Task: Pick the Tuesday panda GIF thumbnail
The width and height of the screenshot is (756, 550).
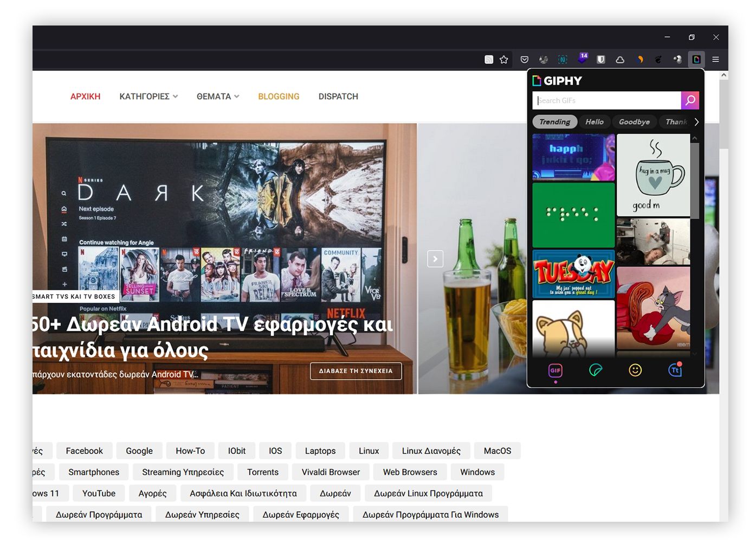Action: point(573,274)
